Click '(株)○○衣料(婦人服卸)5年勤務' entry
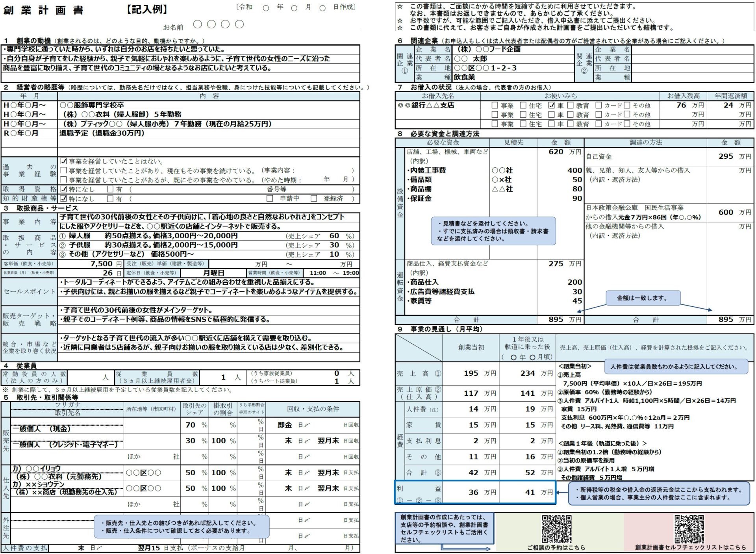Image resolution: width=756 pixels, height=554 pixels. (x=122, y=115)
